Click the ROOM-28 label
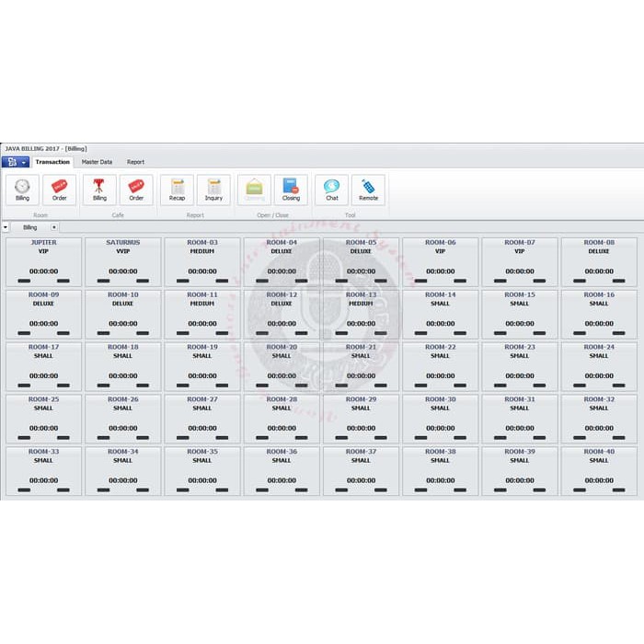644x644 pixels. pyautogui.click(x=282, y=399)
